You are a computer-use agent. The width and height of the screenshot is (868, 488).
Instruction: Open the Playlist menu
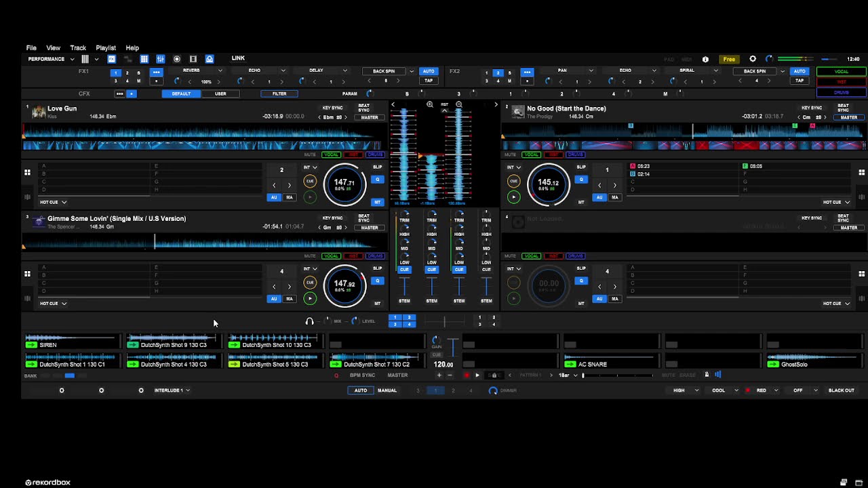tap(106, 48)
